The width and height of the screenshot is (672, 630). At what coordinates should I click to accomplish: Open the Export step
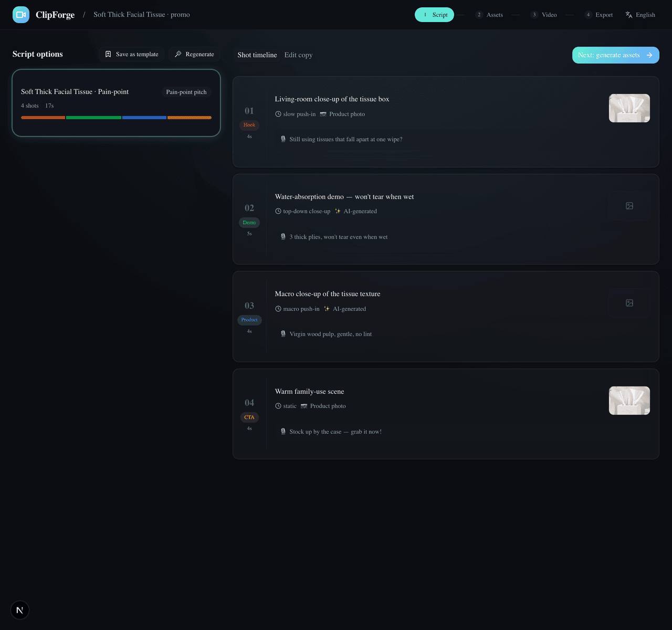(x=599, y=15)
